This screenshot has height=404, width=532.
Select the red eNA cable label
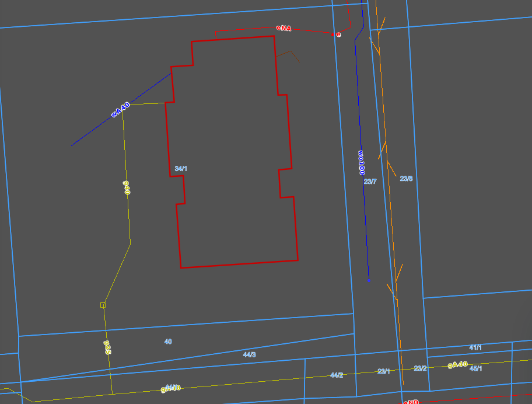(x=284, y=27)
